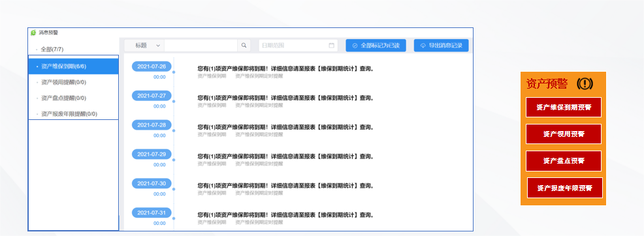
Task: Open the calendar icon in date range field
Action: point(331,46)
